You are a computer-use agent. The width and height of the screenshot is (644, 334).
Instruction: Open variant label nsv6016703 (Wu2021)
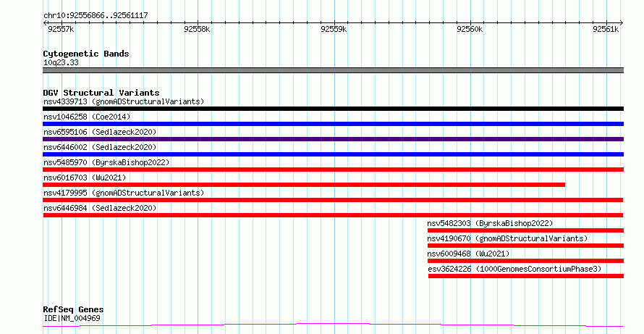tap(85, 178)
